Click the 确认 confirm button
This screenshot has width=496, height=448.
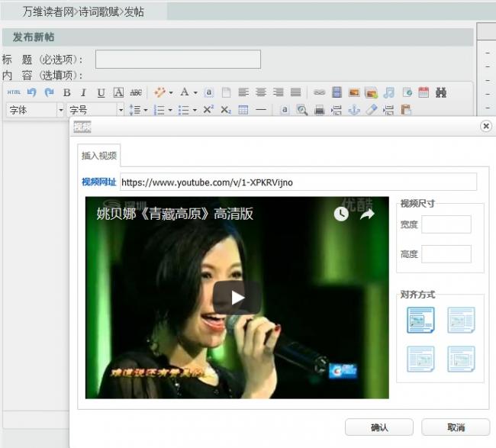379,427
